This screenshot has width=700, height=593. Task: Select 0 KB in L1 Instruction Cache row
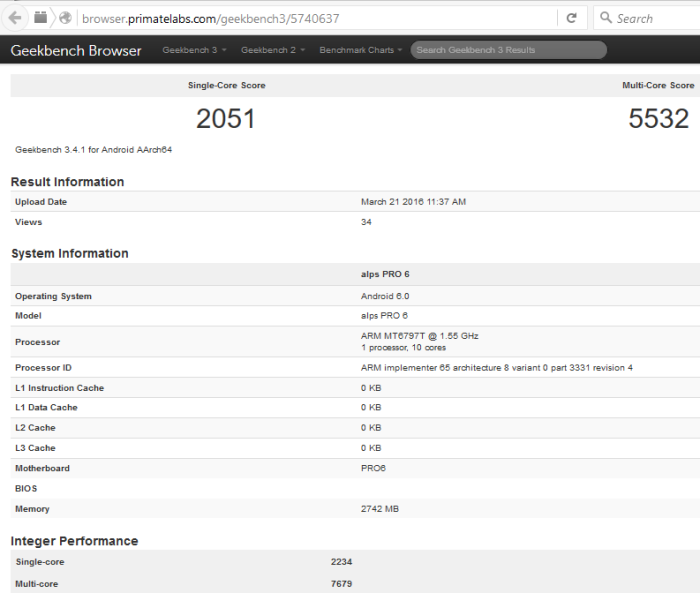click(371, 388)
